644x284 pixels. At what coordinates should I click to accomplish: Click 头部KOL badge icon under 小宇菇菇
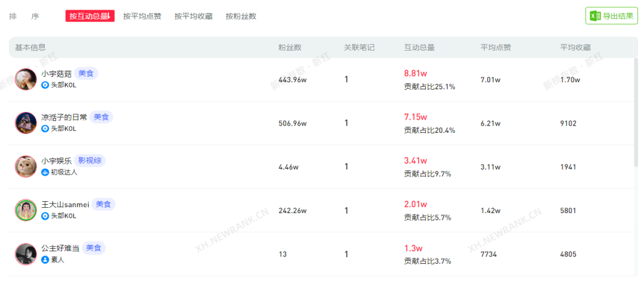pyautogui.click(x=45, y=85)
